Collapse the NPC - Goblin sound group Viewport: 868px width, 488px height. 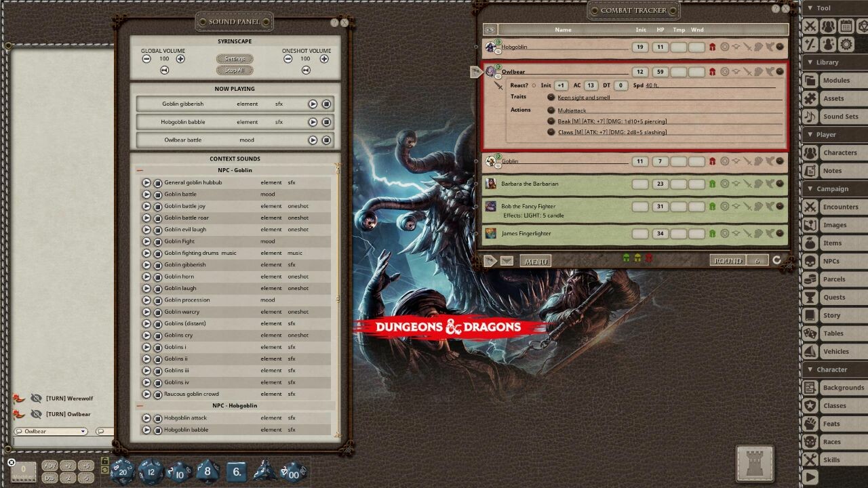click(140, 171)
